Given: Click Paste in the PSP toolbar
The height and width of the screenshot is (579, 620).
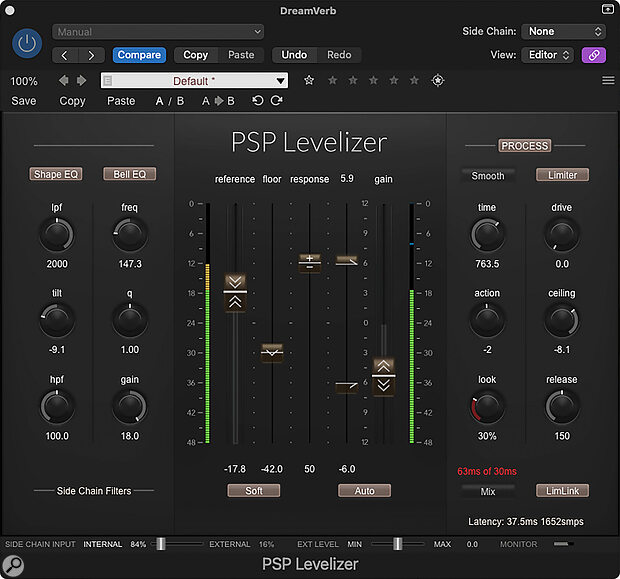Looking at the screenshot, I should (121, 101).
